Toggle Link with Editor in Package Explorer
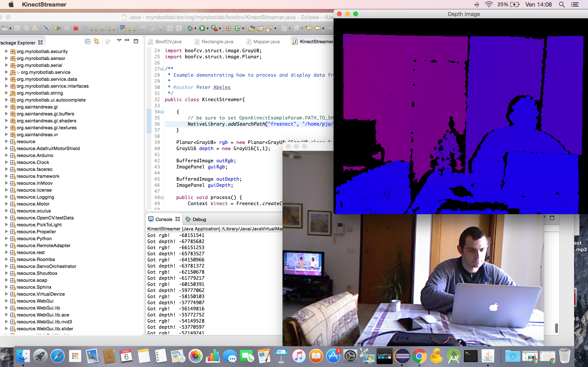588x367 pixels. (96, 42)
